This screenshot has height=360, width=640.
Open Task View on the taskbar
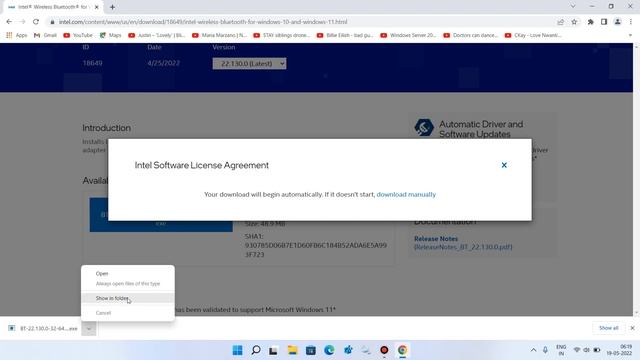(x=273, y=350)
